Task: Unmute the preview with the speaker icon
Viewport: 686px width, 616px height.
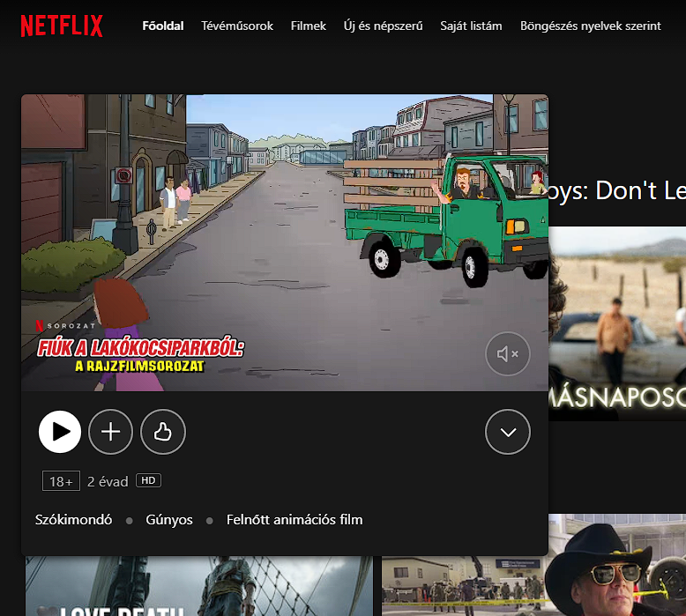Action: [x=508, y=353]
